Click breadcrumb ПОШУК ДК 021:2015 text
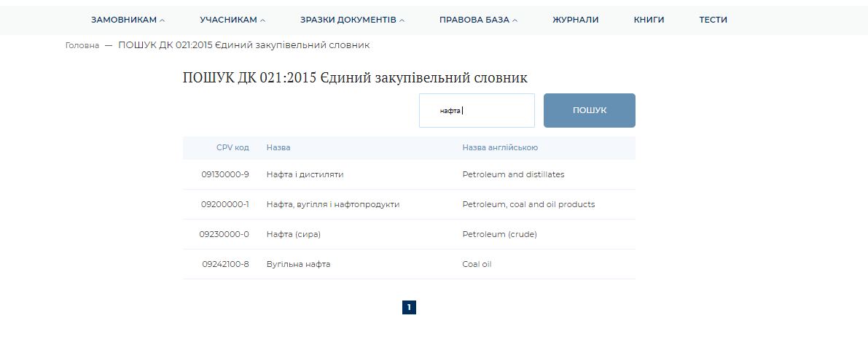Image resolution: width=868 pixels, height=345 pixels. [x=243, y=45]
